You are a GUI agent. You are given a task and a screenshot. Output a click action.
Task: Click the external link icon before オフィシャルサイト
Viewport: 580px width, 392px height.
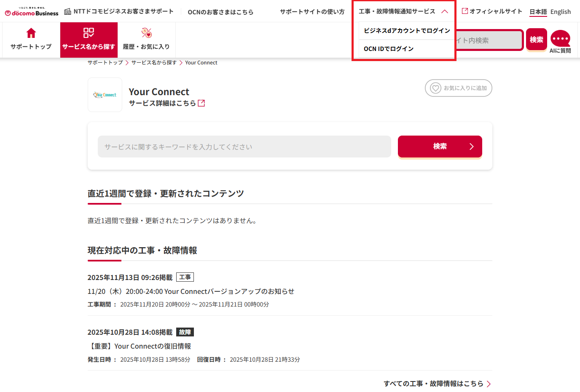(x=465, y=11)
